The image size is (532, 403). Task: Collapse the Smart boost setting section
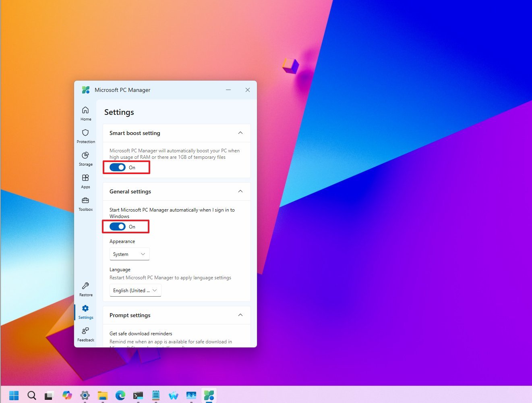tap(240, 133)
